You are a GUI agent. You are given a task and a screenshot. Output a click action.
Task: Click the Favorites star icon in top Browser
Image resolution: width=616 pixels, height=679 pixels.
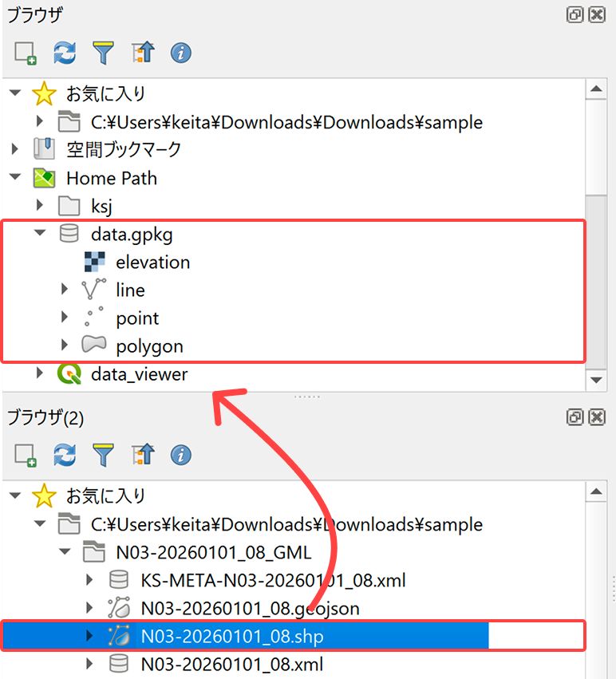pyautogui.click(x=44, y=94)
